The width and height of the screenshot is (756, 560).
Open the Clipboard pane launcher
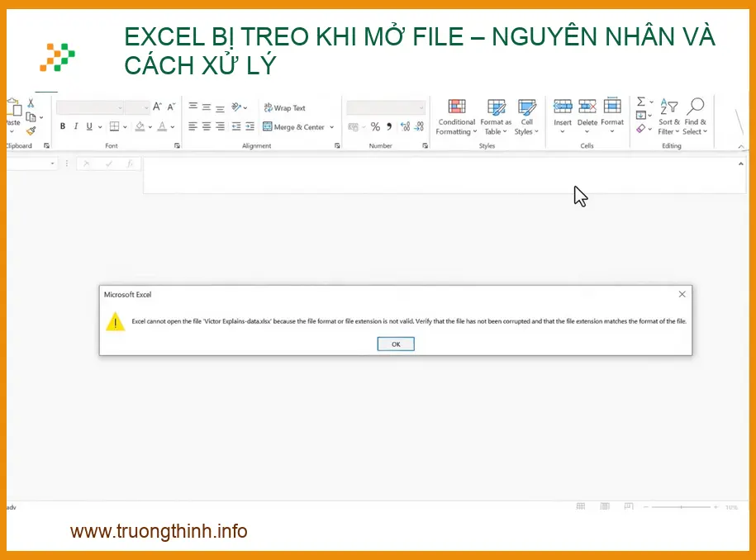click(47, 145)
